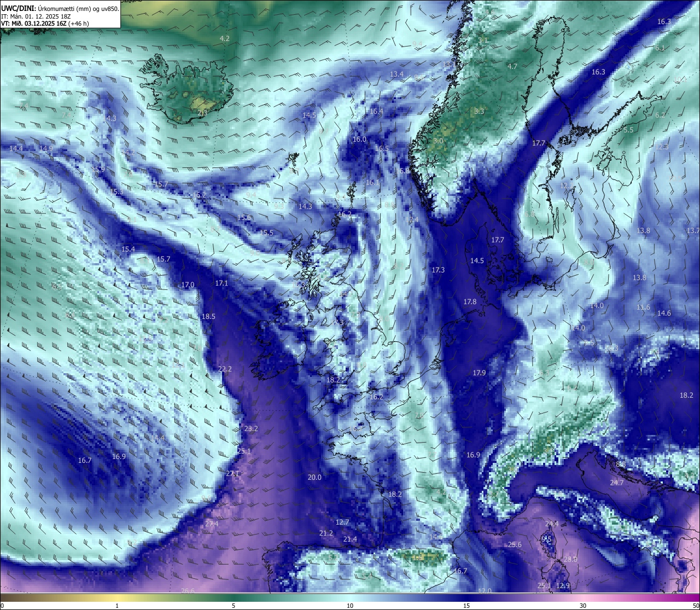
Task: Select the 12.7 value
Action: click(342, 522)
